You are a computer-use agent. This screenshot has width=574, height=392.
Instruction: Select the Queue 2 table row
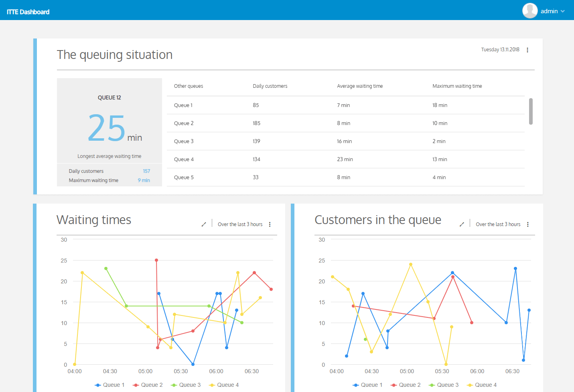[x=346, y=123]
